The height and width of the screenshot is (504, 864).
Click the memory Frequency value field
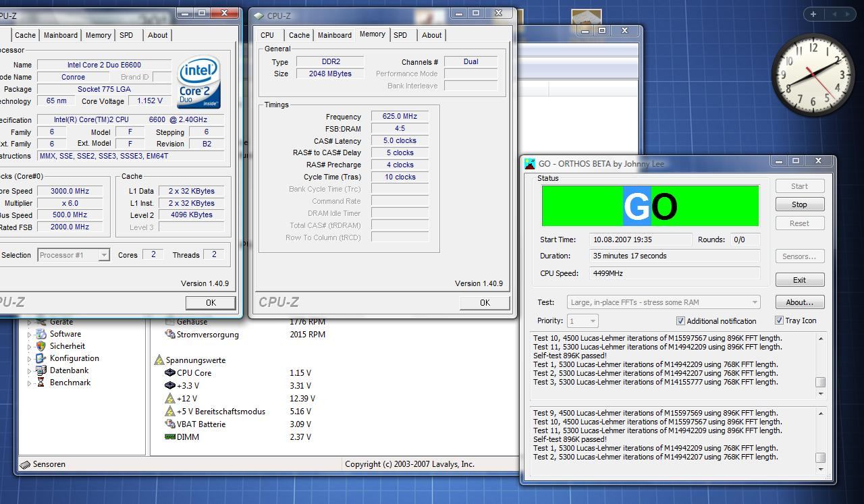point(400,116)
